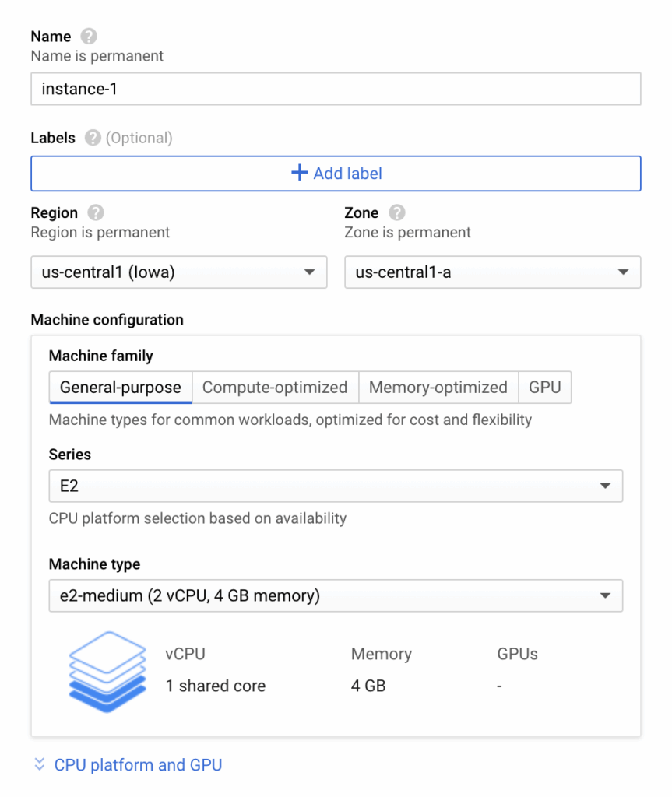This screenshot has width=672, height=797.
Task: Click the CPU platform and GPU link
Action: pos(137,765)
